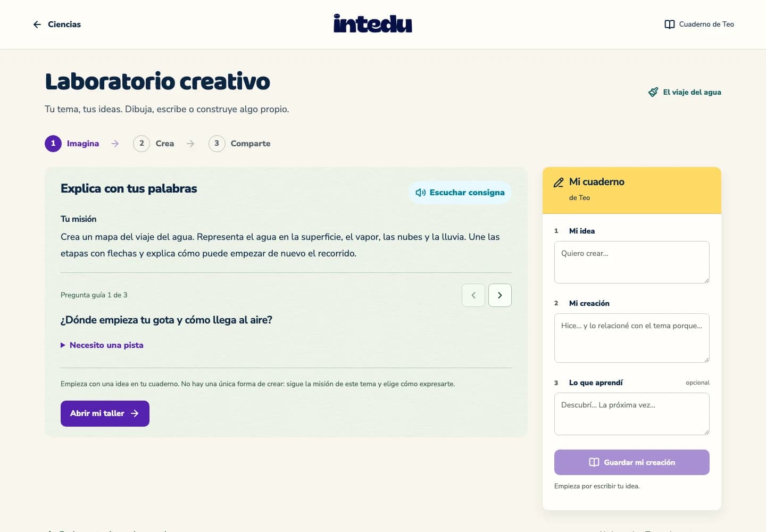Click the intedu logo
766x532 pixels.
click(x=373, y=23)
